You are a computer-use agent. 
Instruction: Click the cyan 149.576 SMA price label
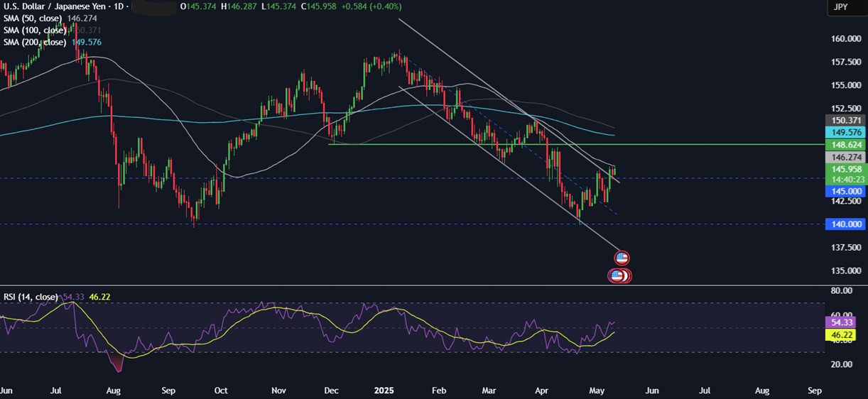pos(845,133)
